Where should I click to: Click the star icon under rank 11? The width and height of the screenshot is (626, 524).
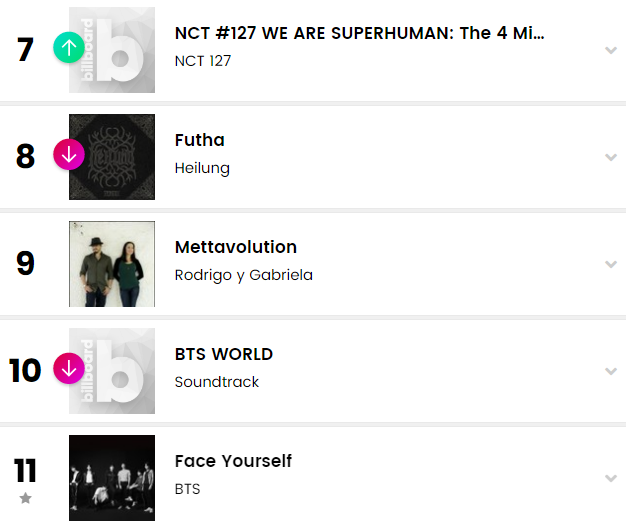[26, 498]
